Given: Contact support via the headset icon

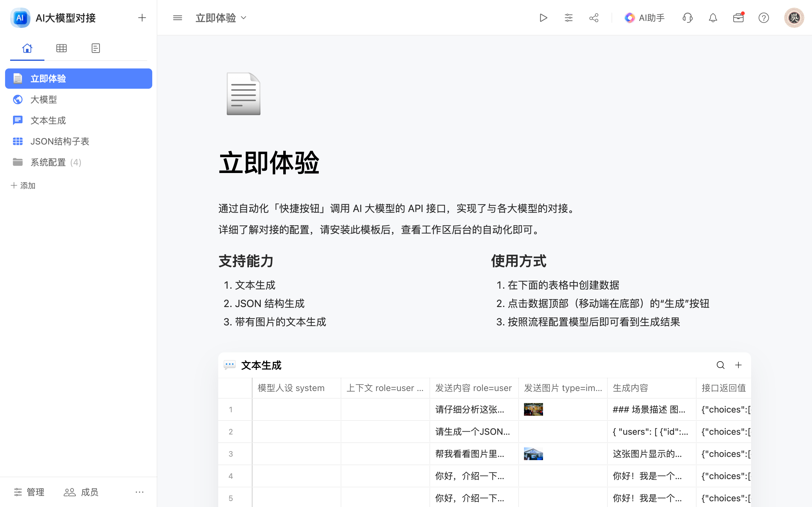Looking at the screenshot, I should coord(687,17).
